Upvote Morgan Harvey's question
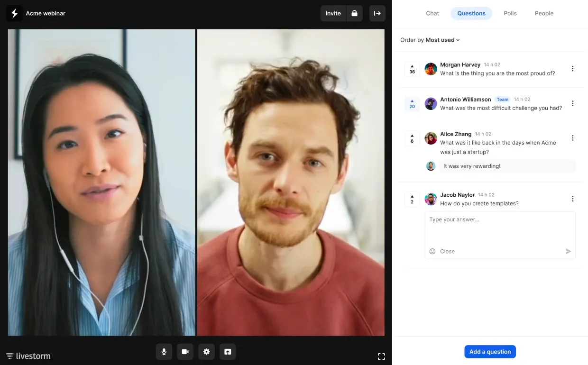Image resolution: width=588 pixels, height=365 pixels. [x=412, y=69]
